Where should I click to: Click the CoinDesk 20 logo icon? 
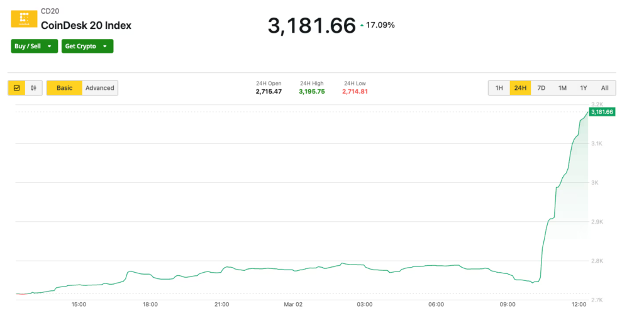coord(25,19)
